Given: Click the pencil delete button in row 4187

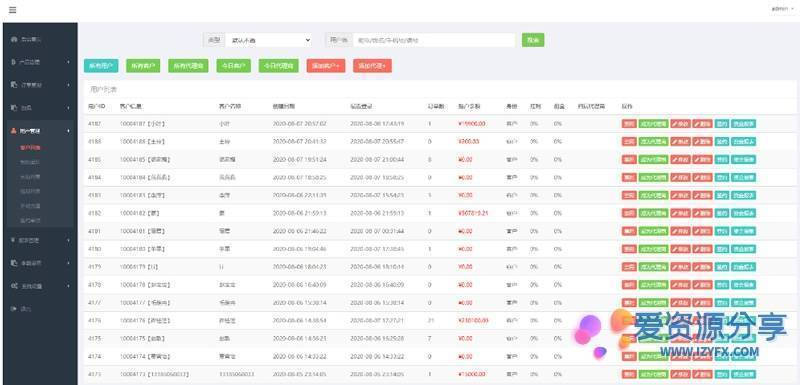Looking at the screenshot, I should point(702,124).
